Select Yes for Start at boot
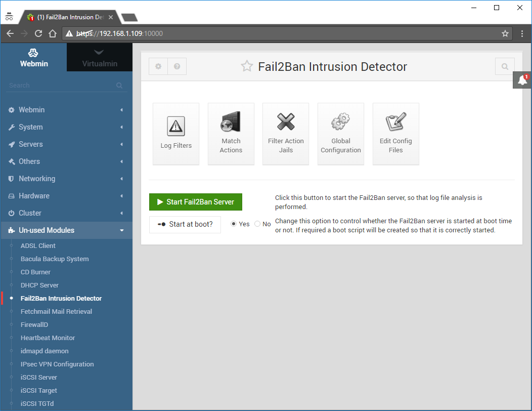The height and width of the screenshot is (411, 532). click(x=234, y=224)
